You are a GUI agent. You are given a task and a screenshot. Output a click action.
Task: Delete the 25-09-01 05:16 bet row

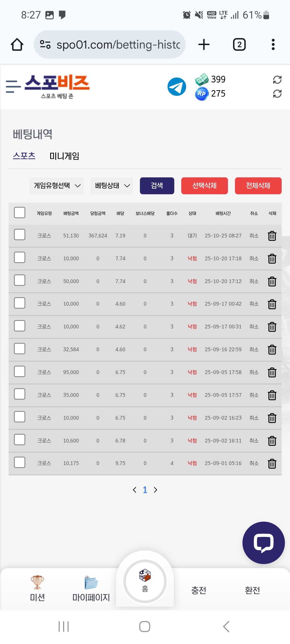tap(272, 463)
